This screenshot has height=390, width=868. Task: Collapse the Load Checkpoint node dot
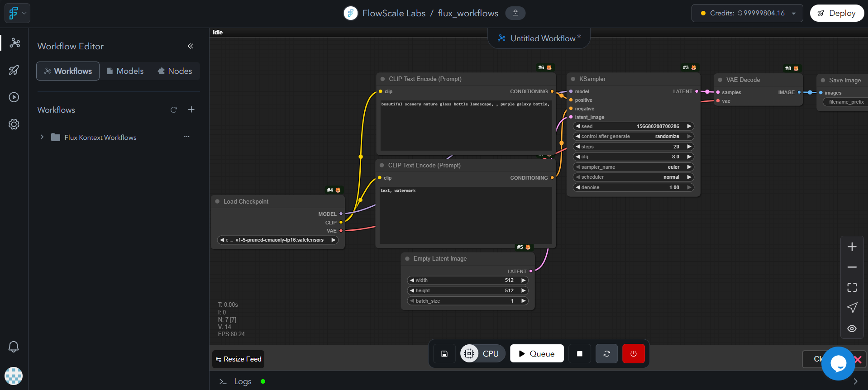217,201
